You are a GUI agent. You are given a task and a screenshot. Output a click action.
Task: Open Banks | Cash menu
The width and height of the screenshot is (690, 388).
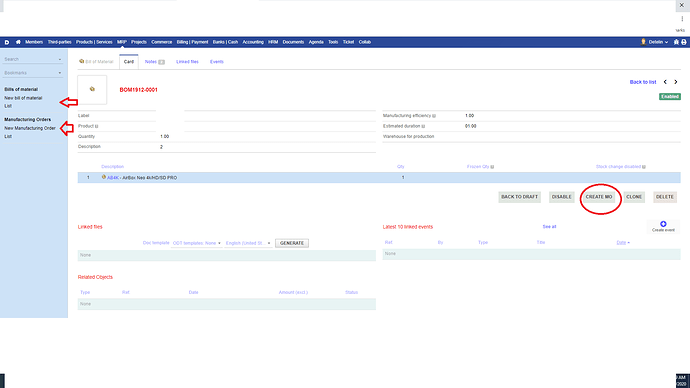[x=225, y=42]
